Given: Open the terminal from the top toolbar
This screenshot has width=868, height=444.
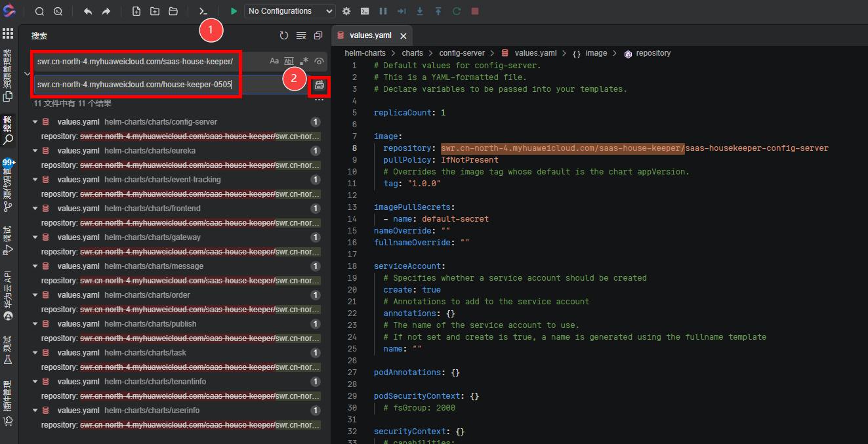Looking at the screenshot, I should click(x=203, y=11).
